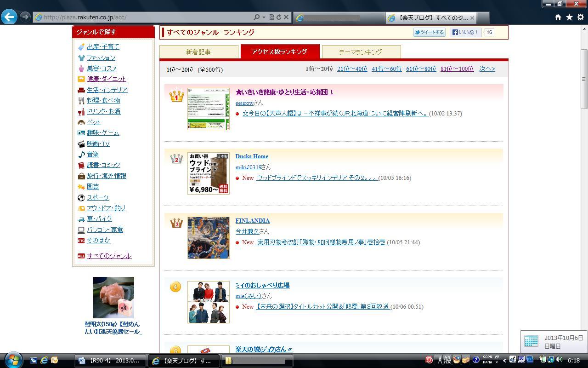The image size is (588, 368).
Task: Click the Windows Start orb
Action: (13, 360)
